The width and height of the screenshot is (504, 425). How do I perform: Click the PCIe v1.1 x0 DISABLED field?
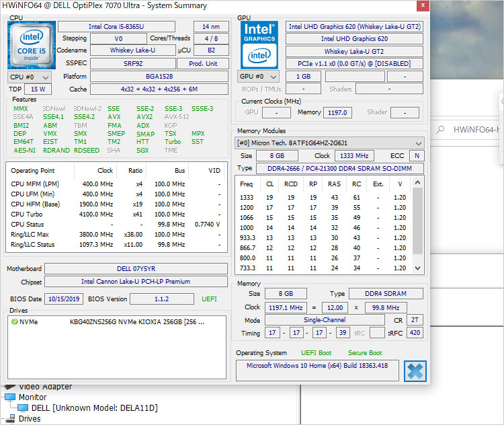click(355, 64)
